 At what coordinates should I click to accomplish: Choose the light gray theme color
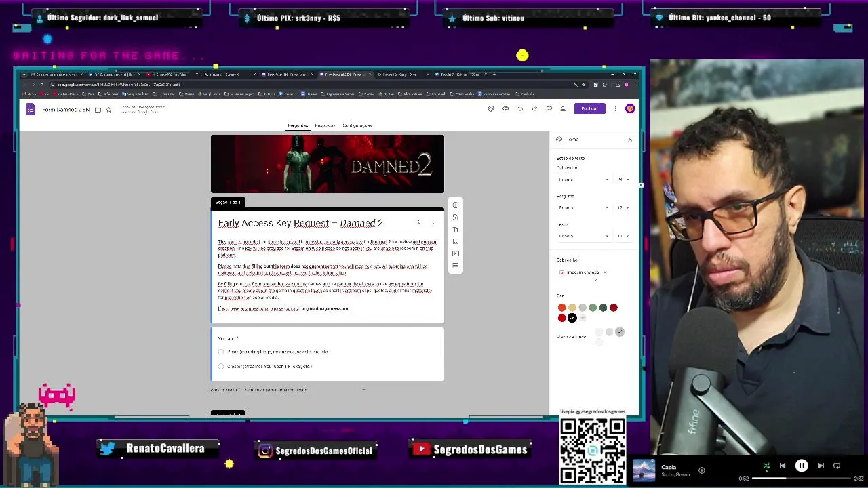(x=583, y=308)
